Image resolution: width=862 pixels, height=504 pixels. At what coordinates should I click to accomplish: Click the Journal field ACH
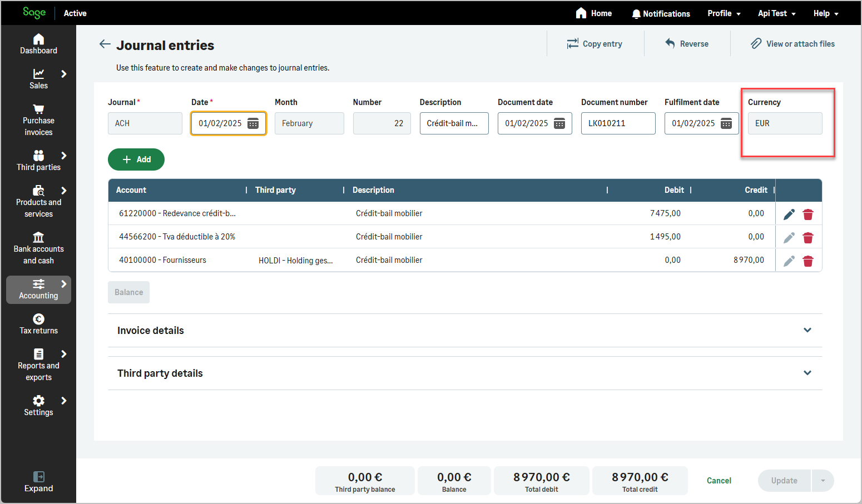[x=145, y=123]
